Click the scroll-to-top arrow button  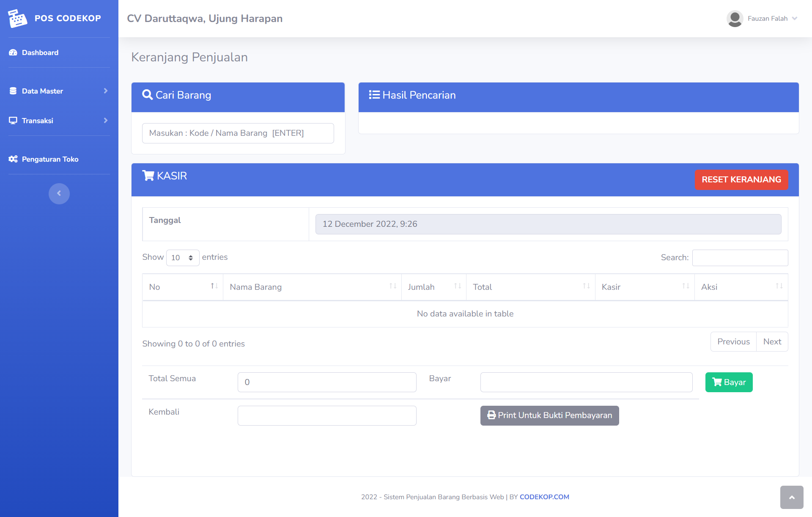click(791, 497)
